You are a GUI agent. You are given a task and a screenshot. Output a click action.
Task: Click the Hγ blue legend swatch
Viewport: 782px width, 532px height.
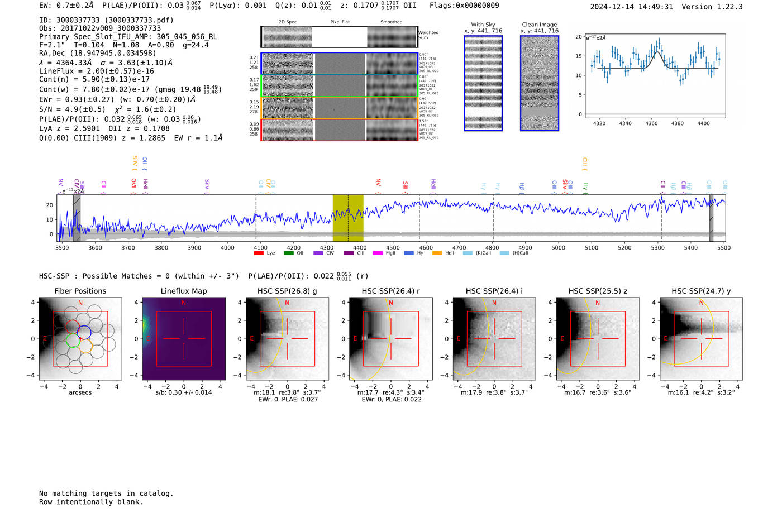point(409,253)
